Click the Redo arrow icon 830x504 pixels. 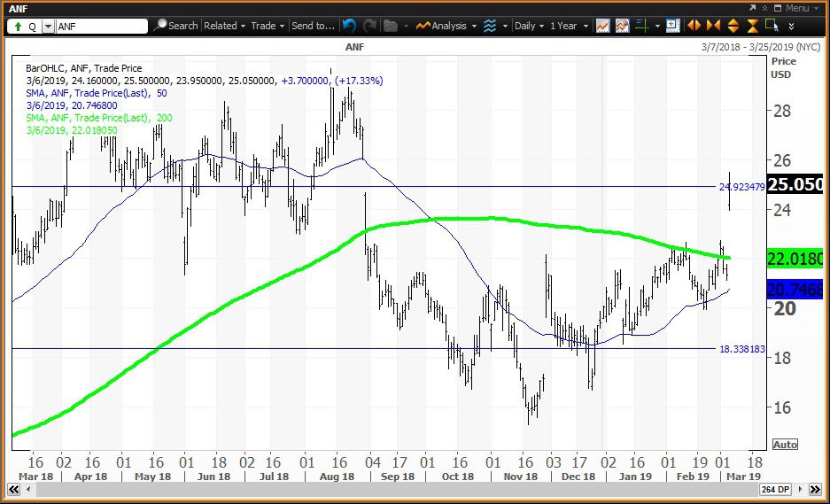tap(369, 26)
